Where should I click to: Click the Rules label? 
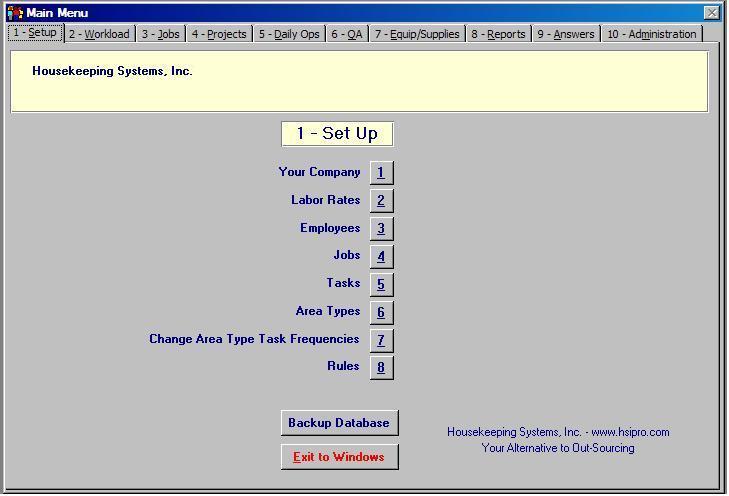(x=343, y=366)
